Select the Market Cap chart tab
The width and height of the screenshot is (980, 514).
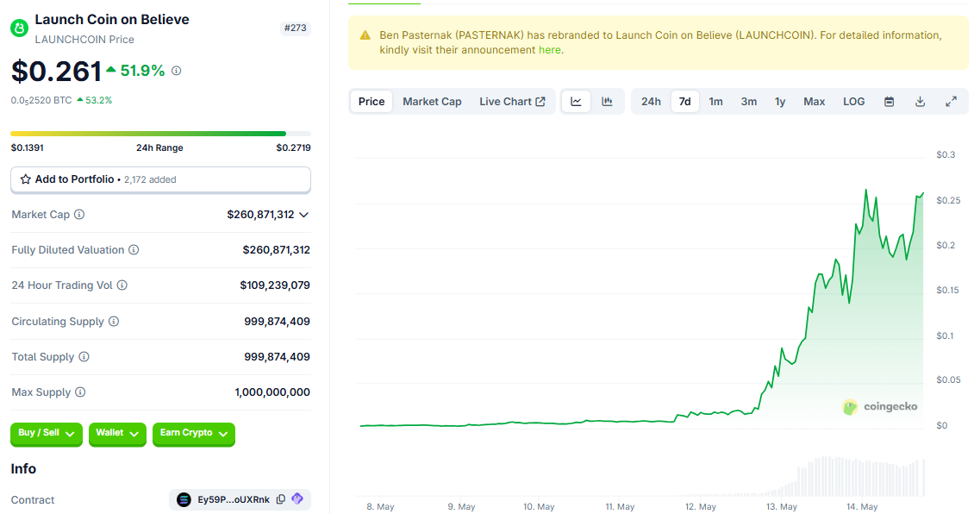pos(432,101)
